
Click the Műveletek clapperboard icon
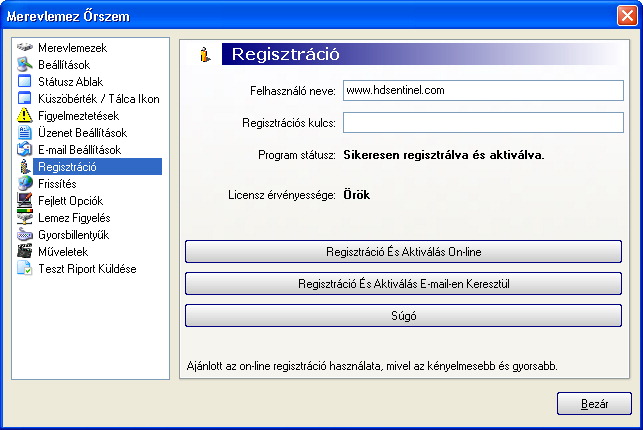pyautogui.click(x=25, y=251)
